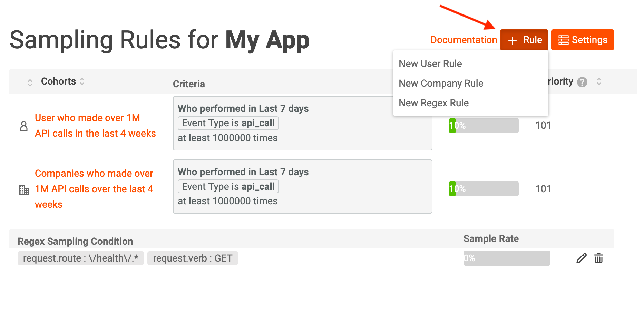Open the Documentation link

click(464, 40)
